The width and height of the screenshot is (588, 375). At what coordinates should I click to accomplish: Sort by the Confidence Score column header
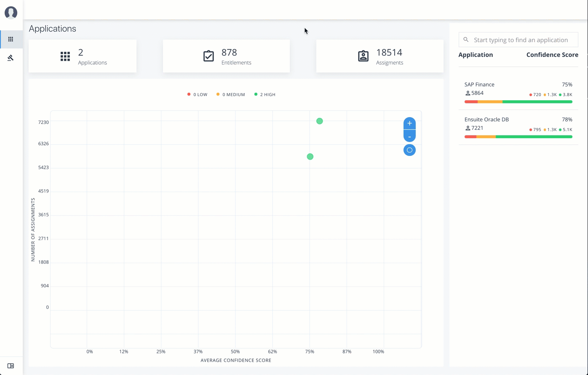[x=552, y=55]
